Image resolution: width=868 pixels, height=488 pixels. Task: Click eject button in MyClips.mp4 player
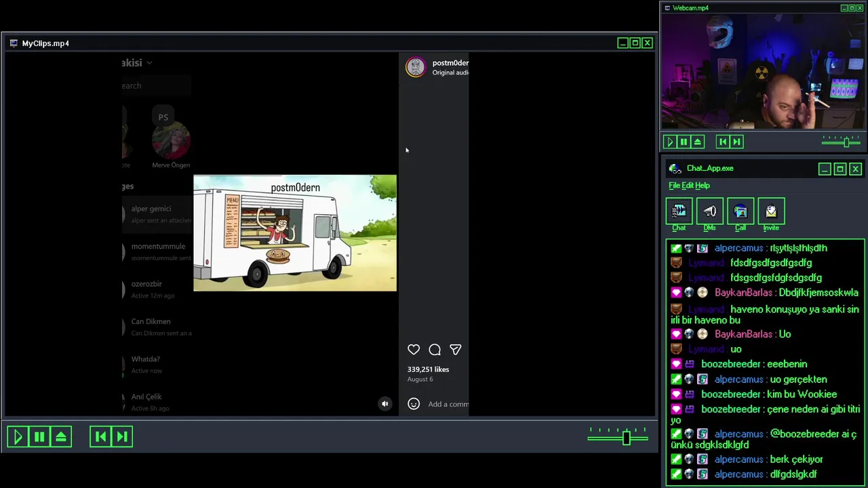click(61, 437)
